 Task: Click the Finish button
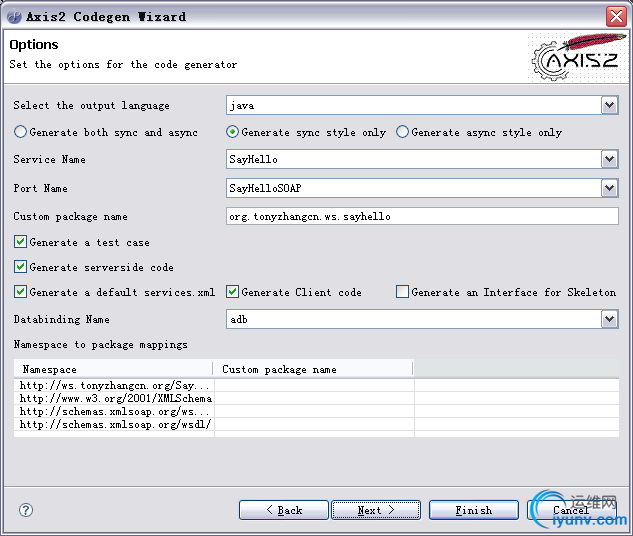click(x=474, y=510)
